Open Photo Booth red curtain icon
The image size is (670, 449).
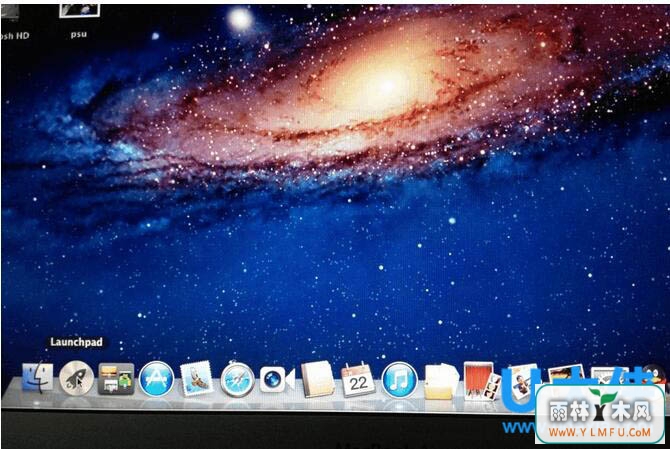(482, 381)
